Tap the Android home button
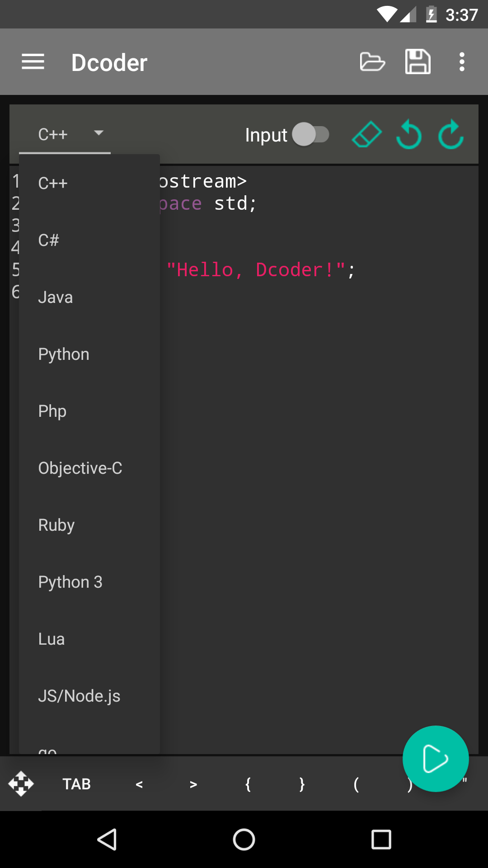The width and height of the screenshot is (488, 868). pyautogui.click(x=244, y=840)
